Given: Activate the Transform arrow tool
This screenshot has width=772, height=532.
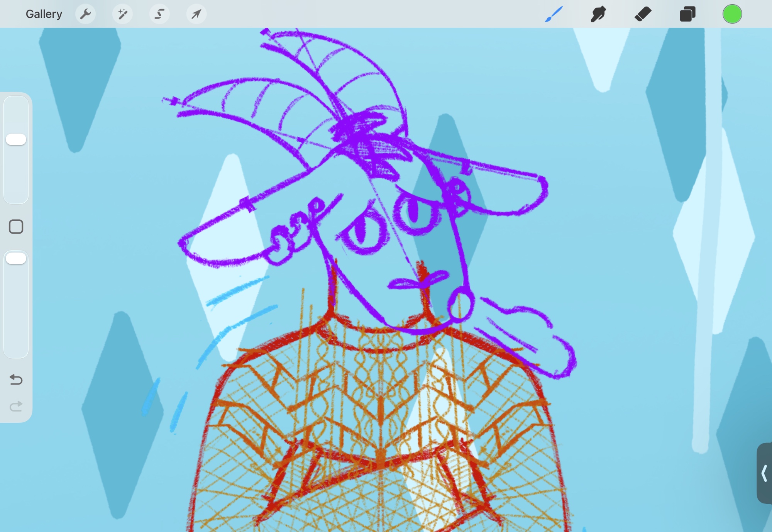Looking at the screenshot, I should point(196,14).
